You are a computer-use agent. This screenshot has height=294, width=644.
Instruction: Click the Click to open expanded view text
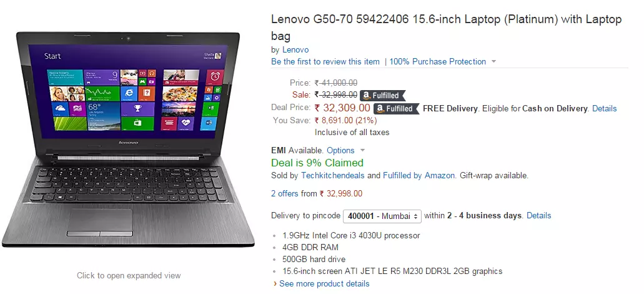click(x=129, y=275)
